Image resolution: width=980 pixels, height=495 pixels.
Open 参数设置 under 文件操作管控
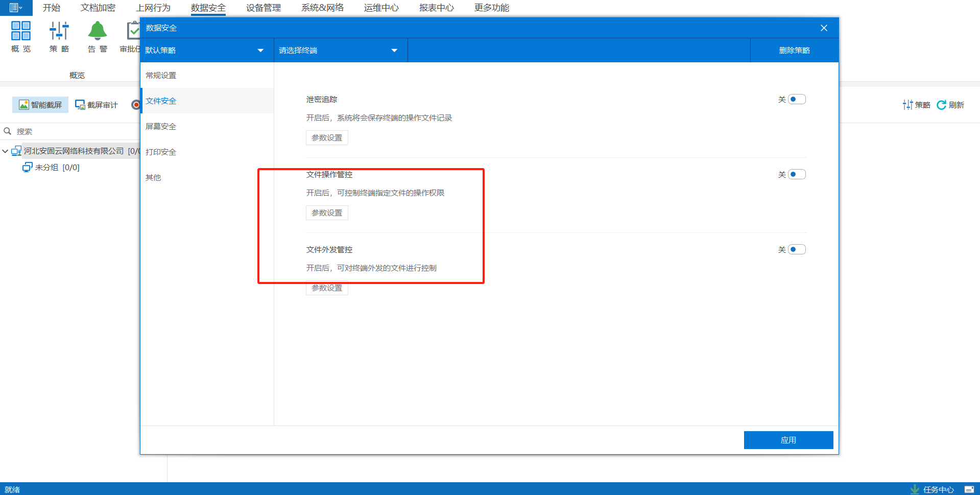point(327,213)
